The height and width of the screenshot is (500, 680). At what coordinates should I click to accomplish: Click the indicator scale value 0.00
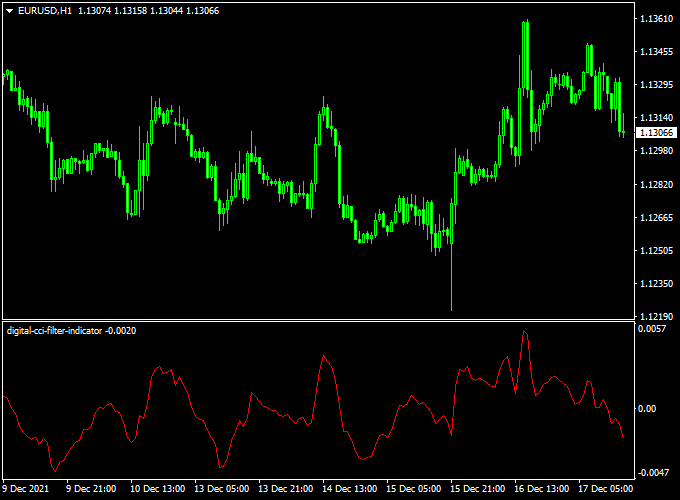click(647, 408)
